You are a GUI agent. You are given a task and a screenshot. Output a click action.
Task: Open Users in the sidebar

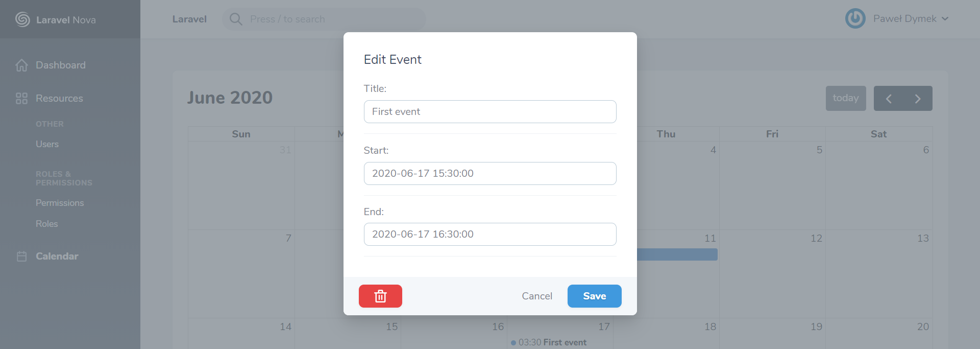point(47,144)
